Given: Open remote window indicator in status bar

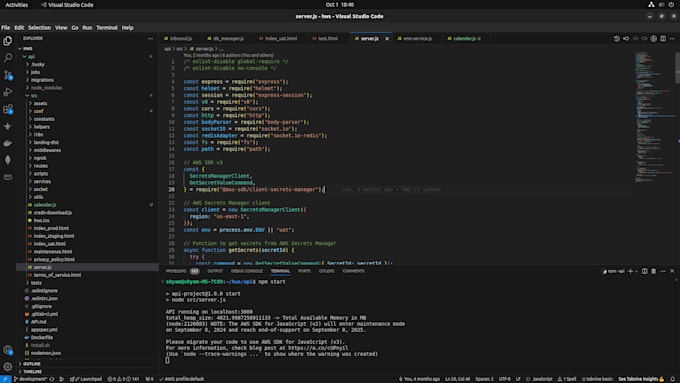Looking at the screenshot, I should click(x=5, y=379).
